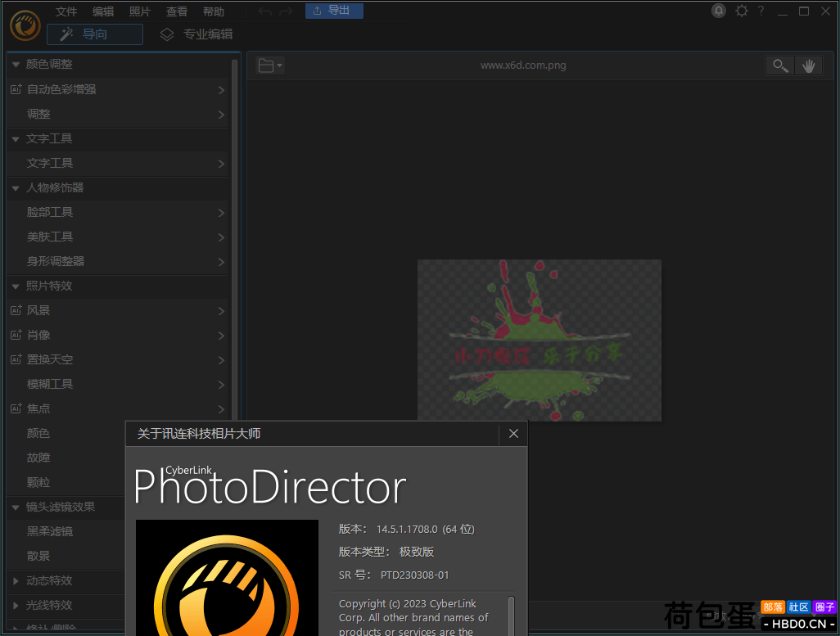Click the AI icon beside 肖像
This screenshot has height=636, width=840.
click(16, 334)
